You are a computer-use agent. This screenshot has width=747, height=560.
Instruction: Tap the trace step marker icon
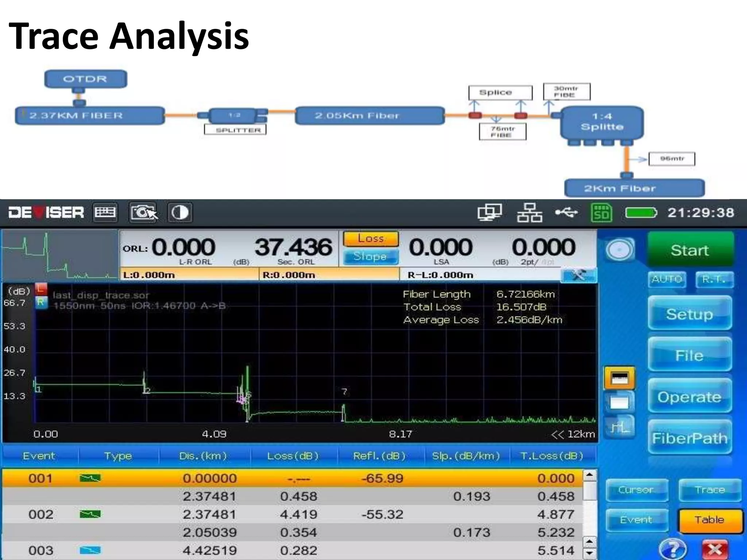coord(620,427)
